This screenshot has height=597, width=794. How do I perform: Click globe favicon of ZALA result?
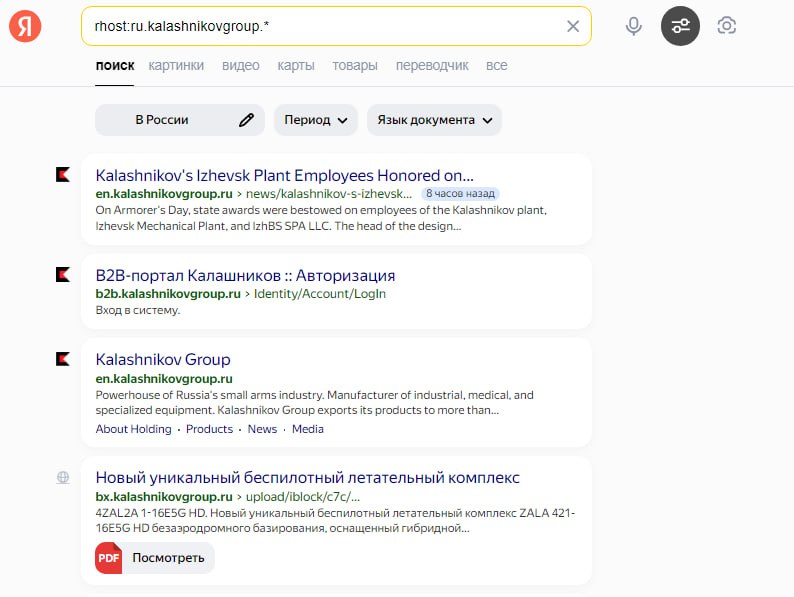point(63,477)
